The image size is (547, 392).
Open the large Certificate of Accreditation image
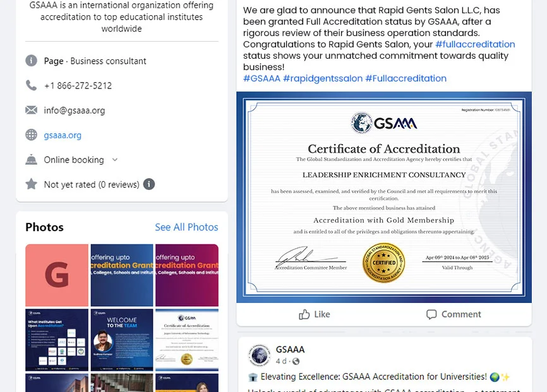[x=384, y=197]
